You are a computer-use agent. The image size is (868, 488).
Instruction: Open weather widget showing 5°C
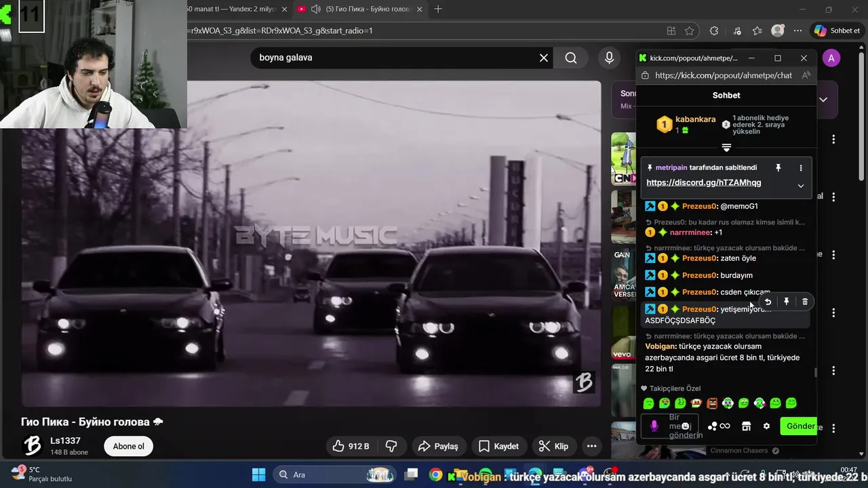41,474
